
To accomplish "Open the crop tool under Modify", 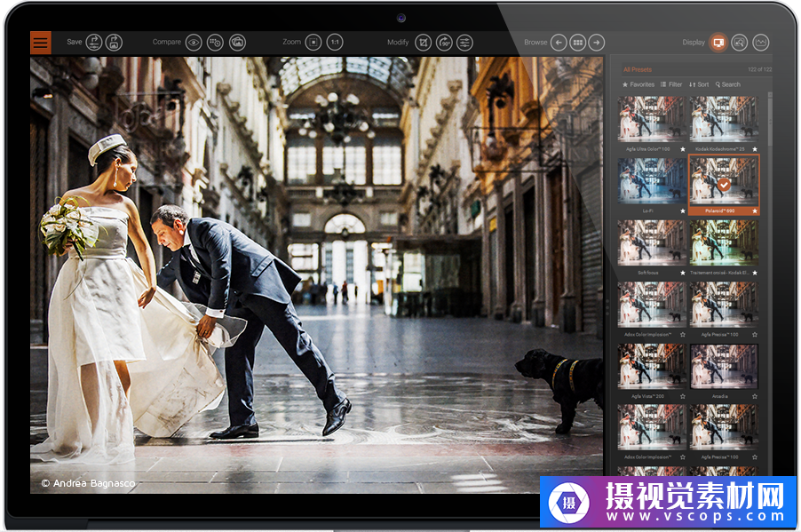I will [424, 43].
